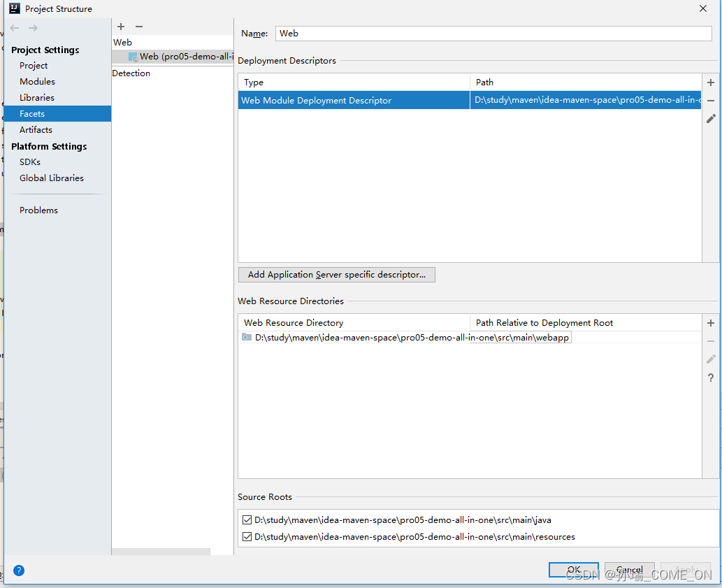Remove the selected deployment descriptor

click(711, 101)
